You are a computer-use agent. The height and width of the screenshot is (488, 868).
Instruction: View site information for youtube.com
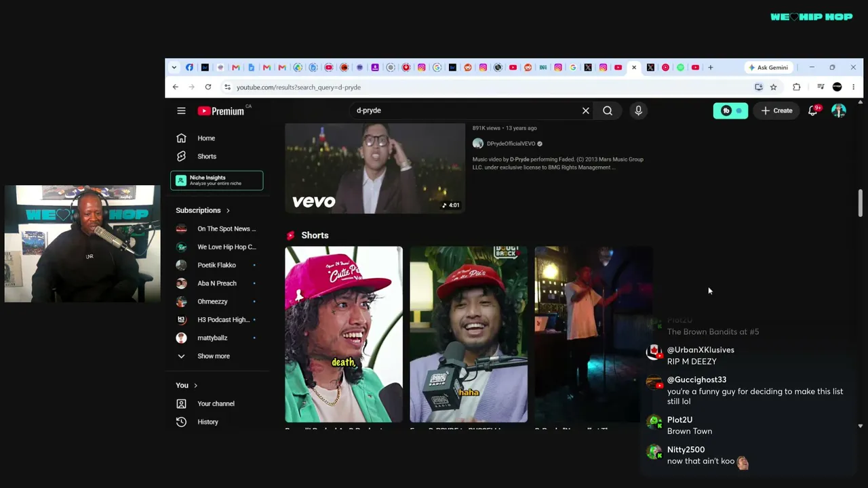[x=227, y=87]
